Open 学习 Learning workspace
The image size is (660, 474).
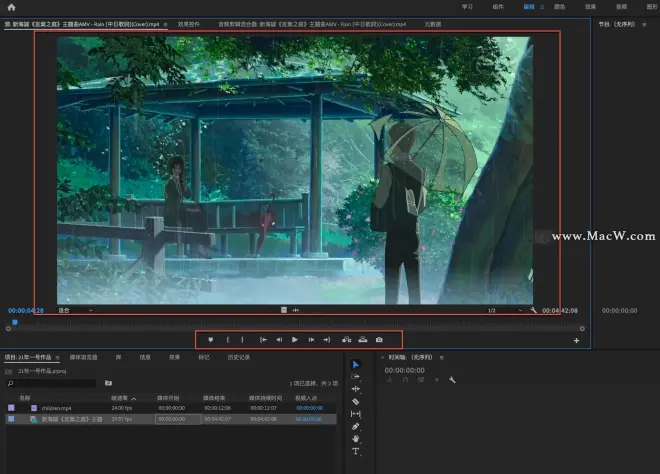467,7
